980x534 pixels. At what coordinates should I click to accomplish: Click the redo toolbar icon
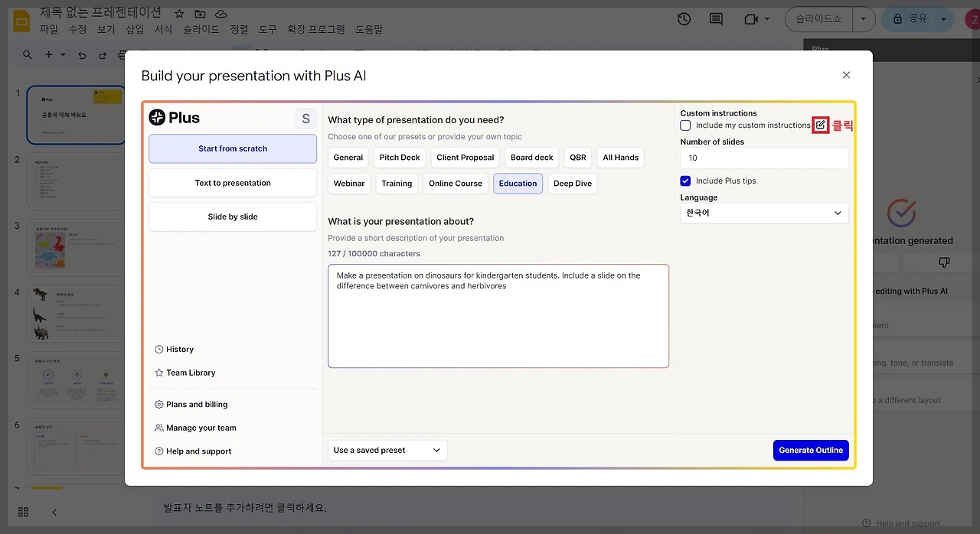[102, 55]
